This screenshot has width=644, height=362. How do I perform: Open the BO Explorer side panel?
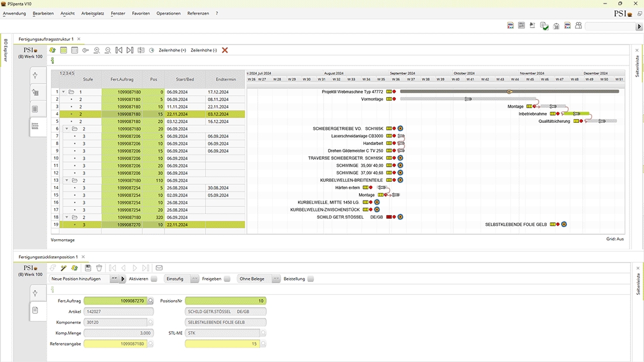click(6, 50)
